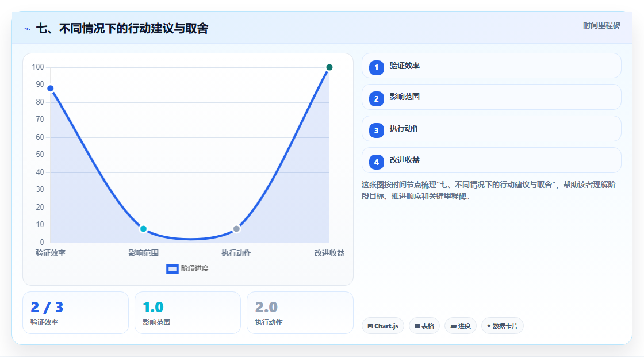The width and height of the screenshot is (644, 357).
Task: Click the gray 执行动作 data point
Action: tap(236, 229)
